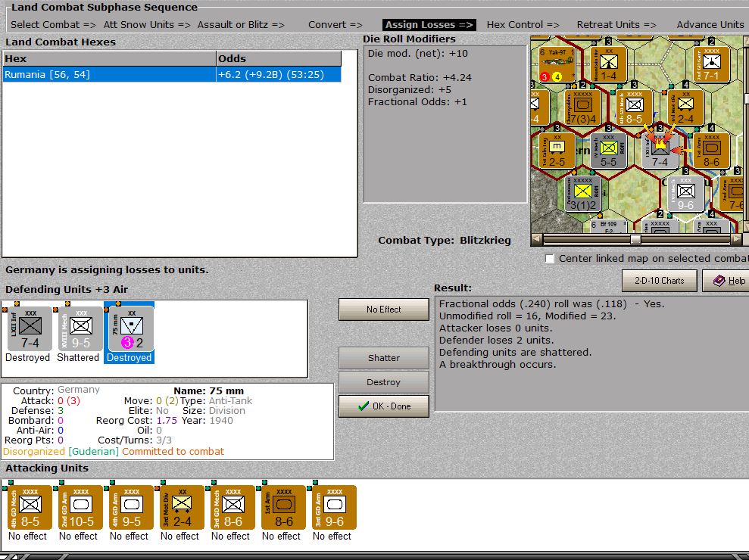Select the LXII Inf 7-4 defending unit
Screen dimensions: 749x560
(x=30, y=328)
